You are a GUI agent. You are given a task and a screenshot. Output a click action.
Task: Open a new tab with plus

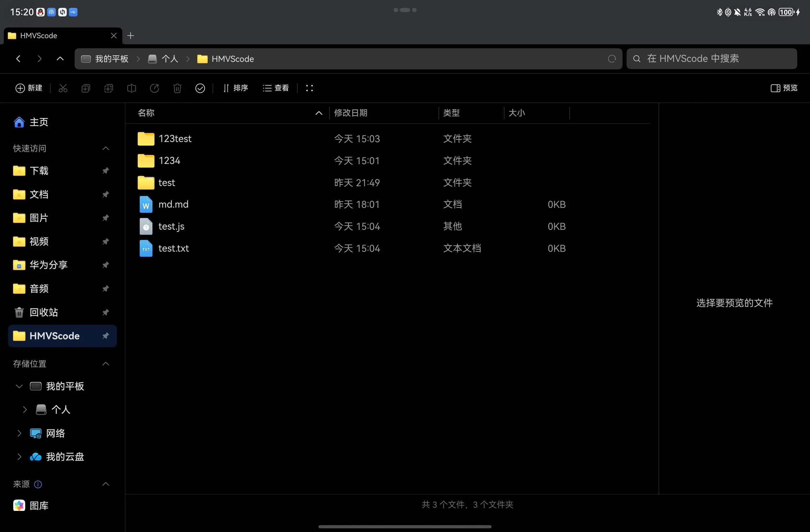pos(130,36)
